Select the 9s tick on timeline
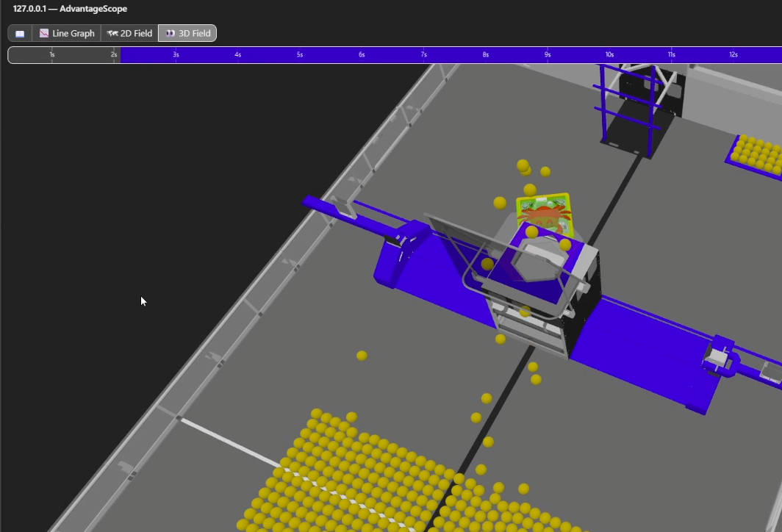782x532 pixels. (548, 54)
